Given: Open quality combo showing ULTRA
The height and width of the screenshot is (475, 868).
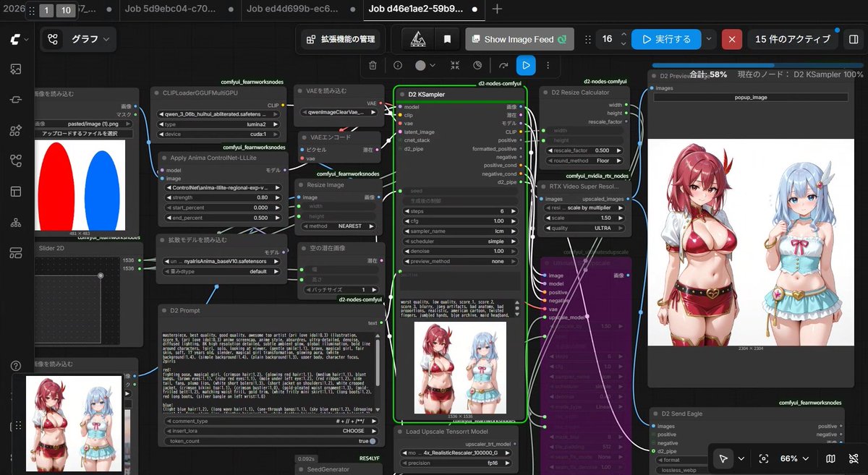Looking at the screenshot, I should 585,228.
